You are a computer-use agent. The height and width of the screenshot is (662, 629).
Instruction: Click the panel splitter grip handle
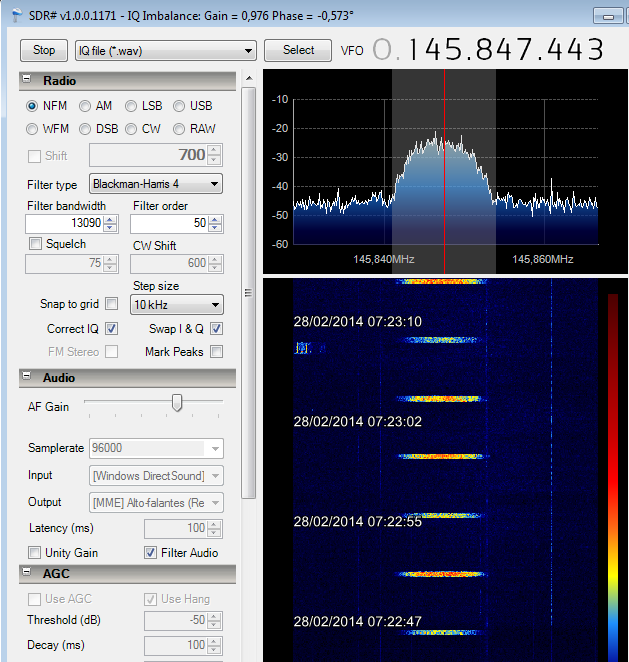point(249,293)
